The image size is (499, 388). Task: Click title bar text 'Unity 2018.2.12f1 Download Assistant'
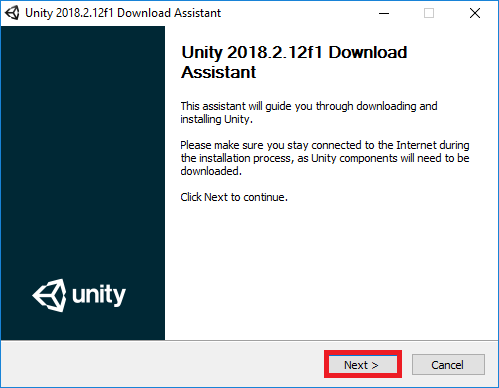(x=123, y=13)
